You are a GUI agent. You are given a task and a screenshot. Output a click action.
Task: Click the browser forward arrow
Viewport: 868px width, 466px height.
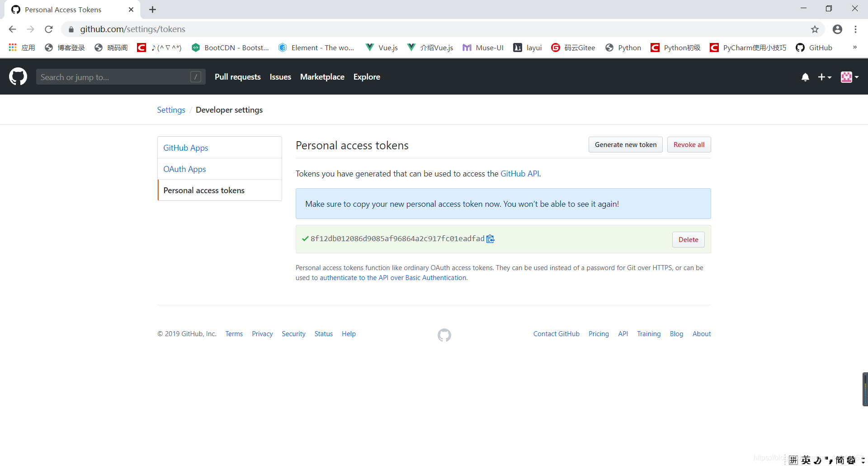coord(30,29)
